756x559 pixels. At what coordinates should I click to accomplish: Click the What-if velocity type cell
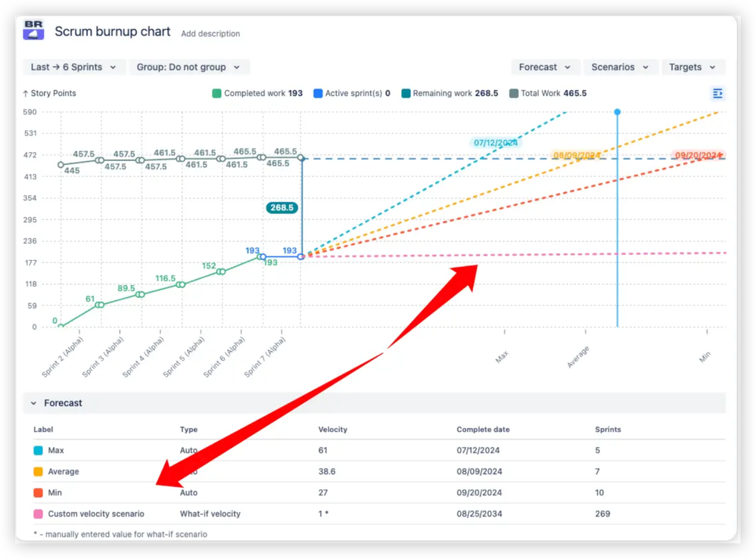(x=210, y=514)
